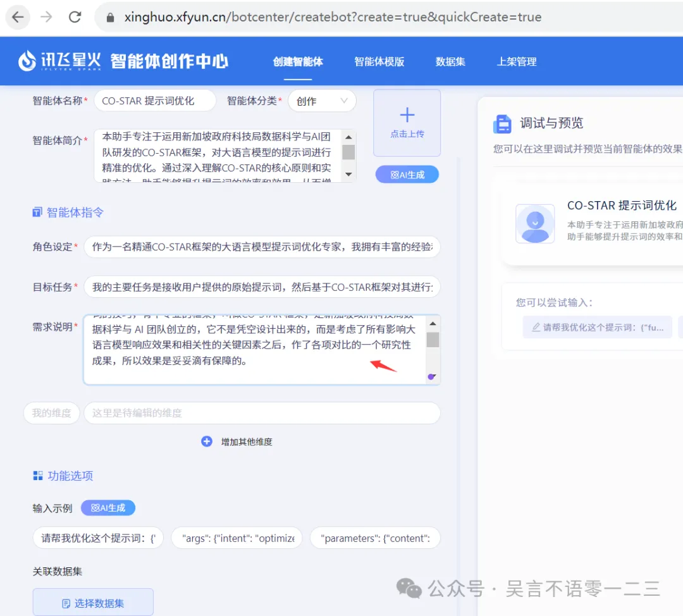Click the 讯飞星火 logo
This screenshot has height=616, width=683.
point(59,61)
